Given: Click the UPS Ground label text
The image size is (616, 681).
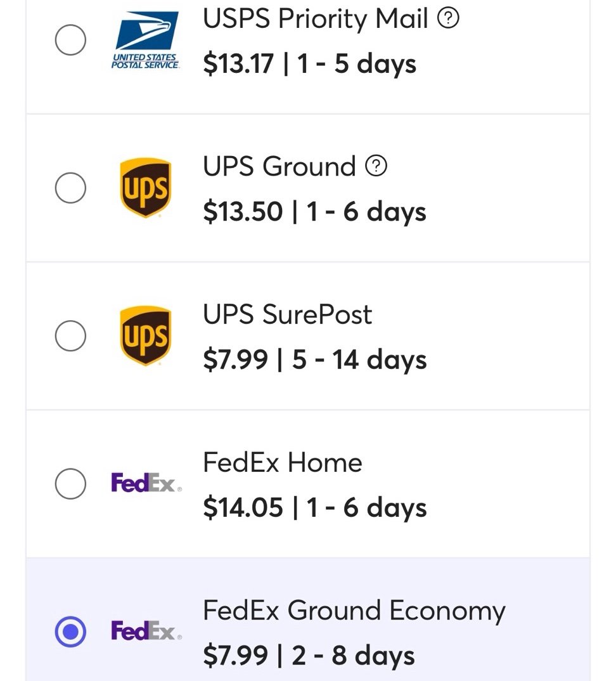Looking at the screenshot, I should click(279, 167).
